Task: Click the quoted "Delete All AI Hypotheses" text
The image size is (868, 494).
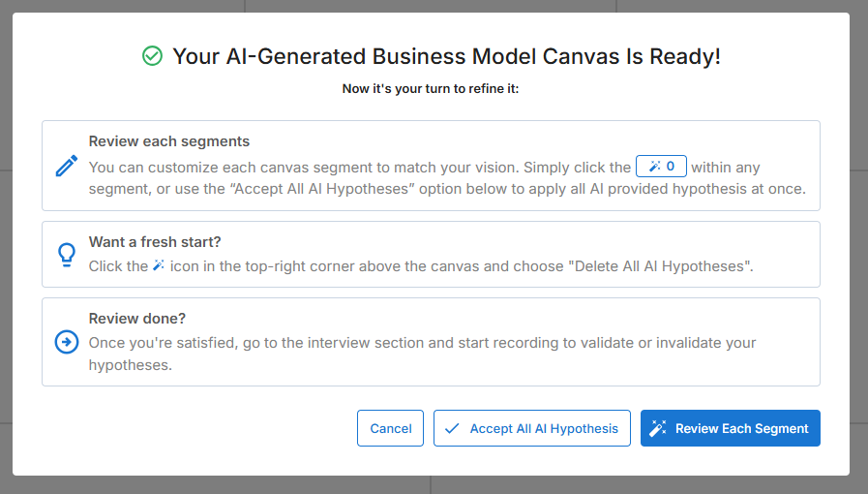Action: 663,265
